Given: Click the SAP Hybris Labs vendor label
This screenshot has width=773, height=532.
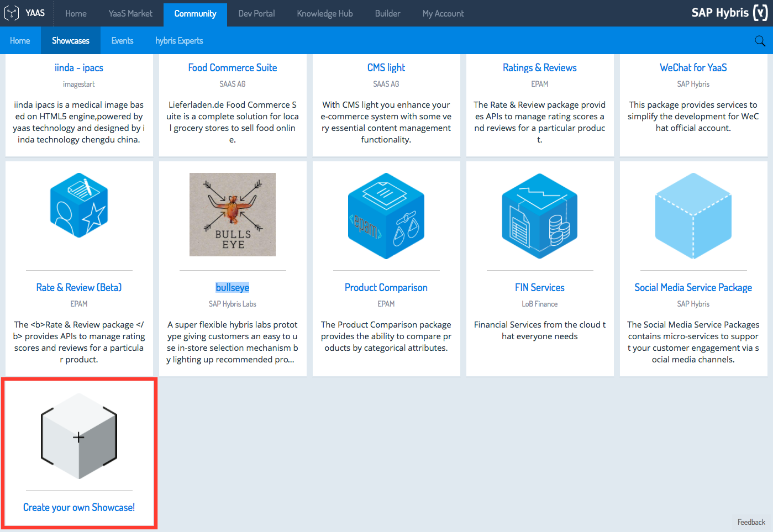Looking at the screenshot, I should pyautogui.click(x=233, y=304).
